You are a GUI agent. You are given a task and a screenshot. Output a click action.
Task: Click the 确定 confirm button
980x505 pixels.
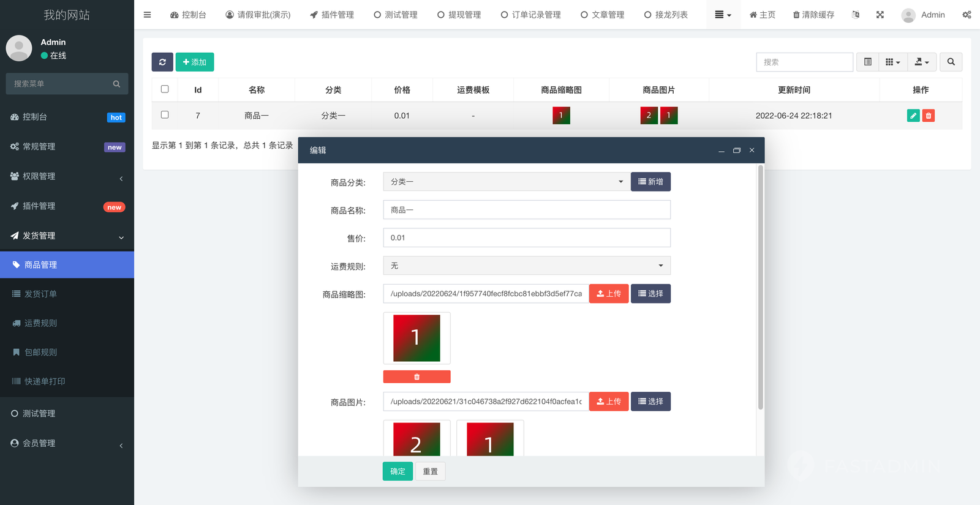[x=398, y=471]
